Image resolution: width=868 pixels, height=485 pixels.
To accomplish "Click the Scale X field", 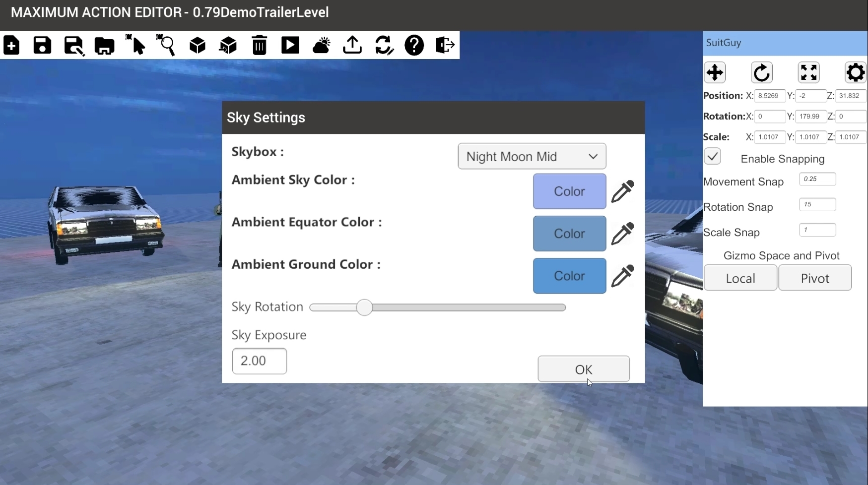I will click(770, 137).
